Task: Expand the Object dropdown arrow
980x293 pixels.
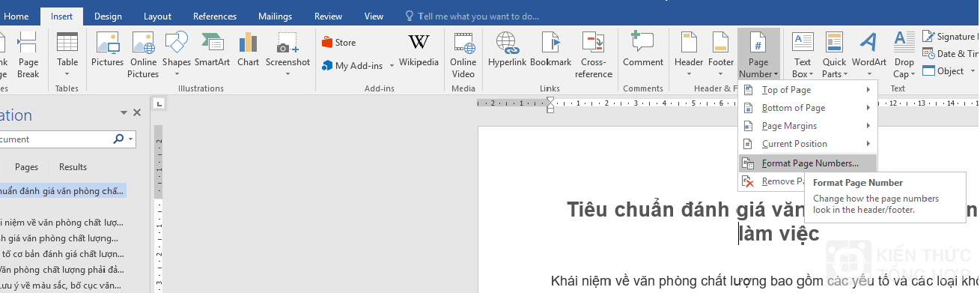Action: click(972, 71)
